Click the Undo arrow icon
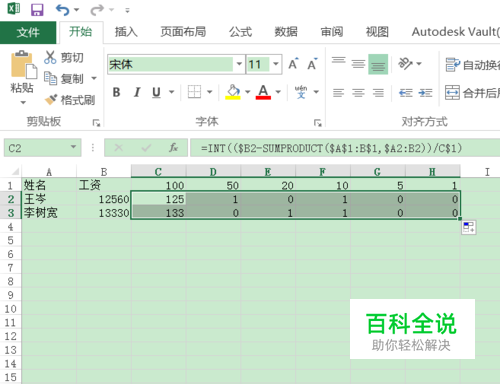 (62, 10)
